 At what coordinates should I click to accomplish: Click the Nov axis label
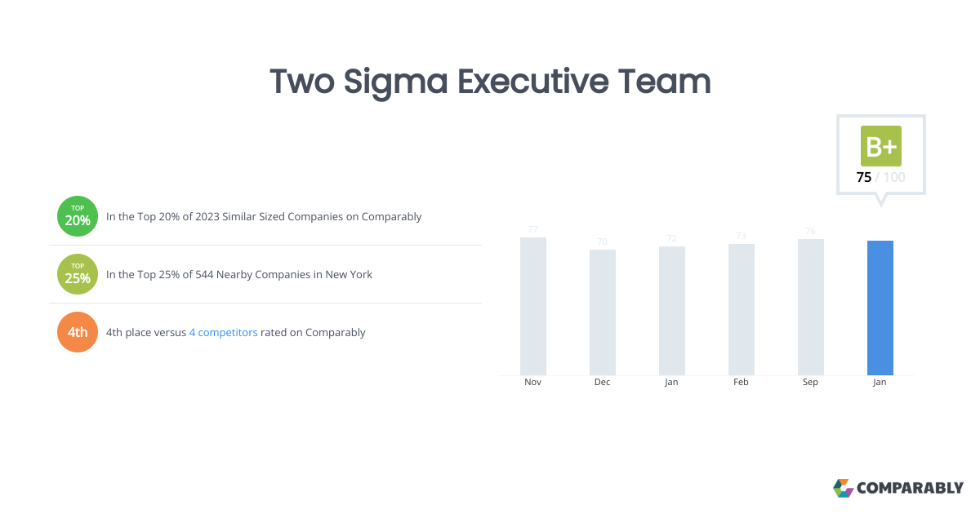[x=533, y=383]
